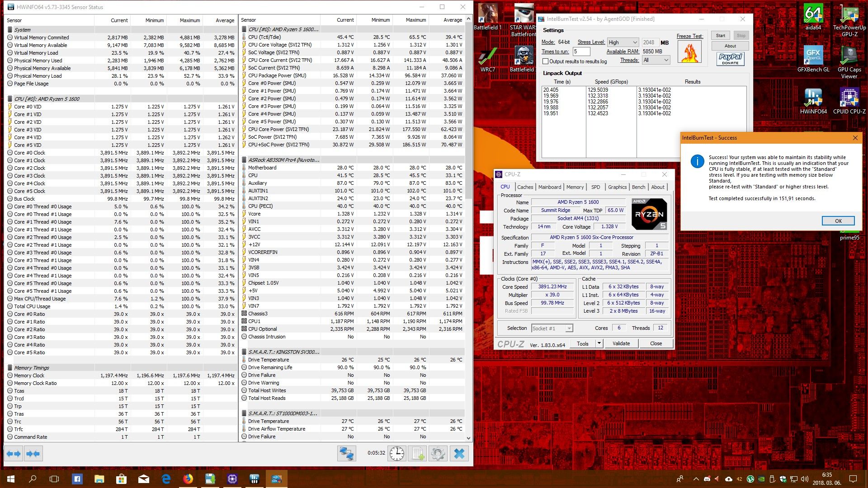Screen dimensions: 868x488
Task: Switch to Memory tab in CPU-Z
Action: coord(575,187)
